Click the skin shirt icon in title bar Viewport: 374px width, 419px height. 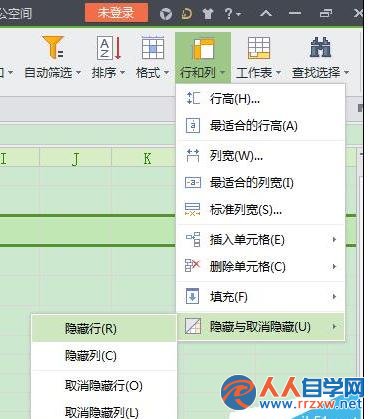[208, 14]
